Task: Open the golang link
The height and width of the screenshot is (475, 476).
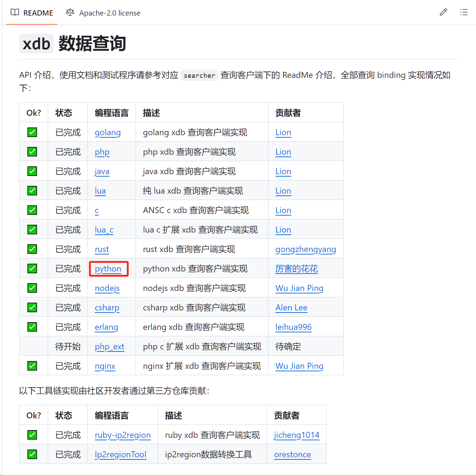Action: coord(108,132)
